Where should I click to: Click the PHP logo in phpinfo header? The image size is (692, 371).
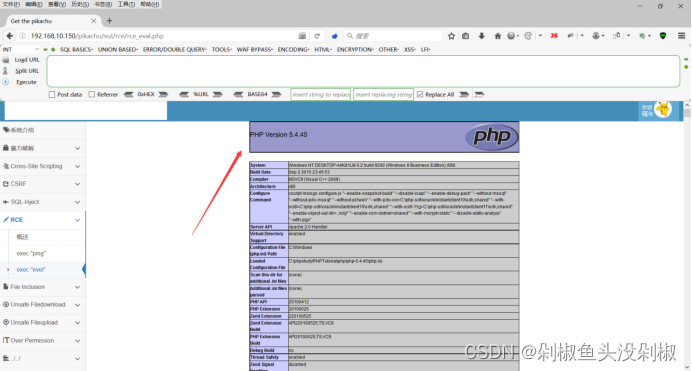(x=492, y=137)
